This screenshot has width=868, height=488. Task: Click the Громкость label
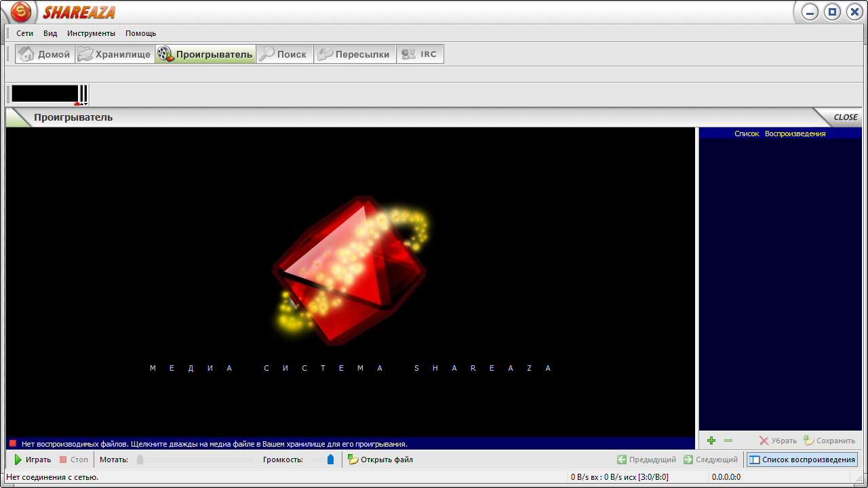point(283,460)
